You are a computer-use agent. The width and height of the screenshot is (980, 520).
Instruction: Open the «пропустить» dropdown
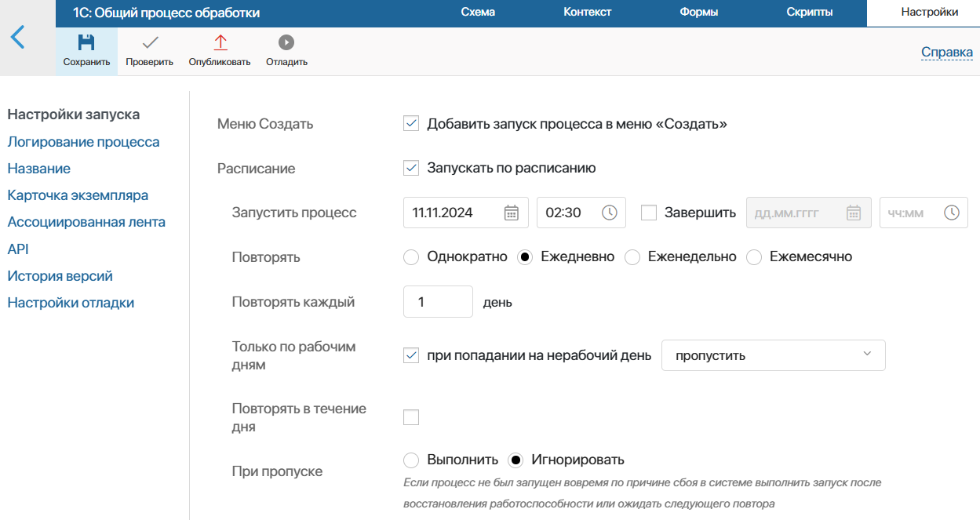(x=774, y=355)
